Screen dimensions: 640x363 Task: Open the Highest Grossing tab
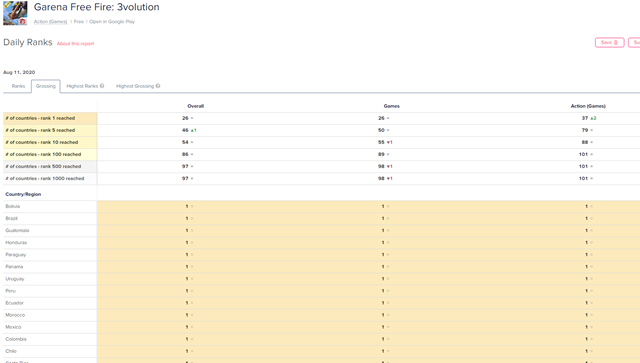[135, 86]
